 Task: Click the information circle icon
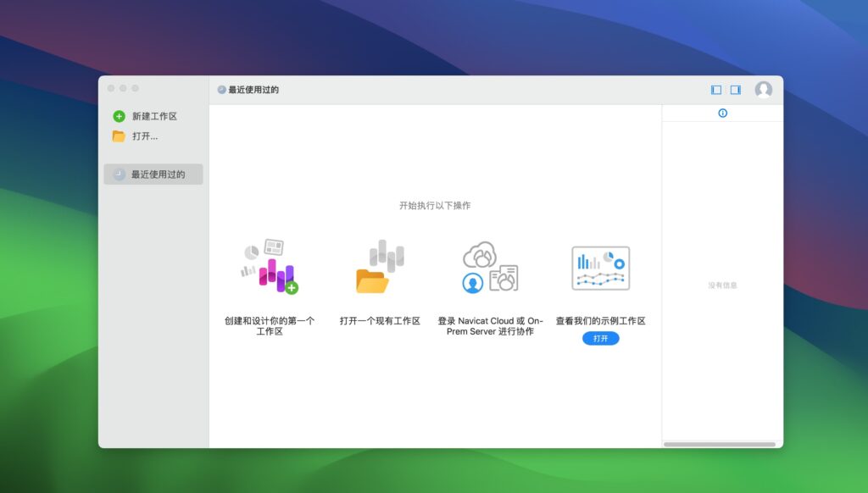(x=721, y=113)
